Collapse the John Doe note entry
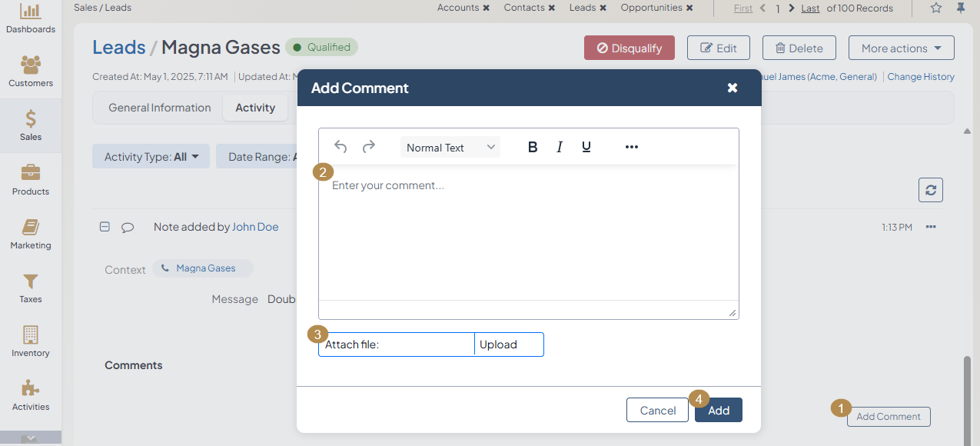 (105, 227)
